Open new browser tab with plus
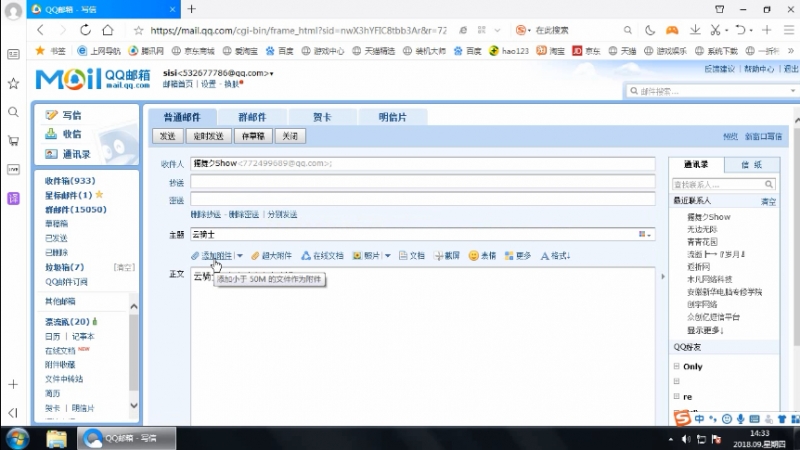The height and width of the screenshot is (450, 800). 192,9
